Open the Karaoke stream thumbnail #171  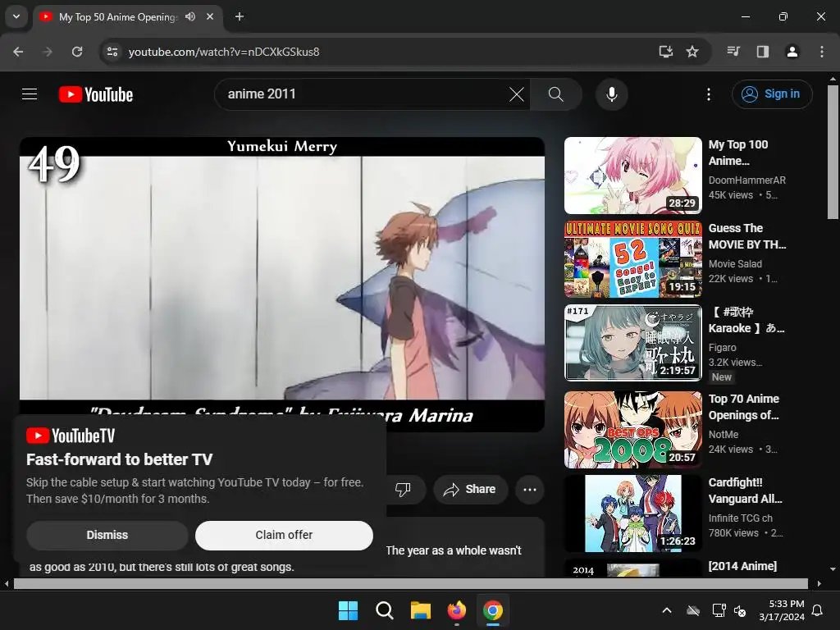[x=632, y=342]
